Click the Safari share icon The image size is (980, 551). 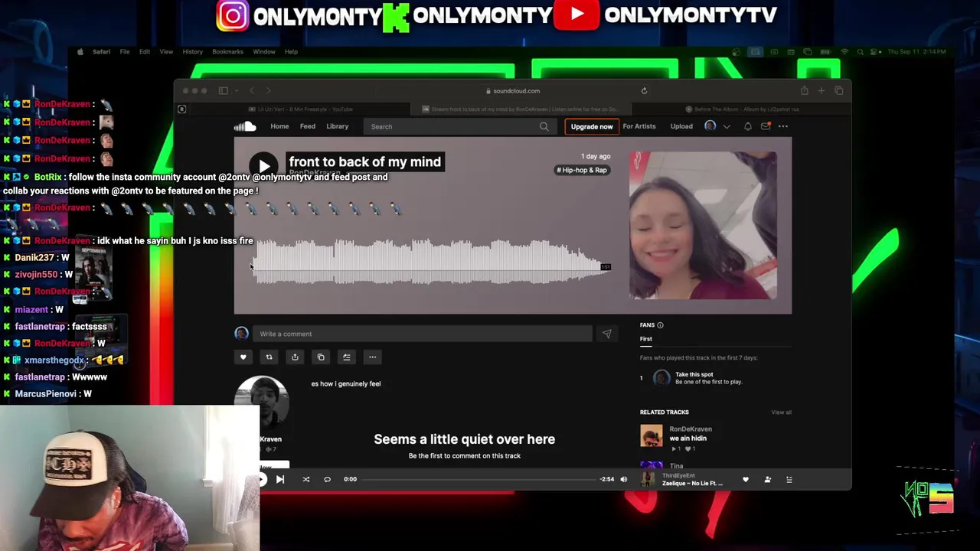804,90
